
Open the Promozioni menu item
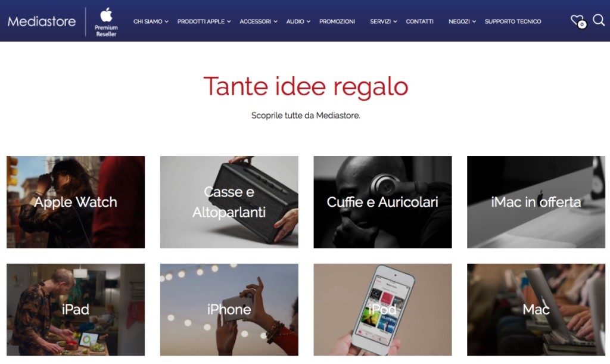tap(337, 21)
